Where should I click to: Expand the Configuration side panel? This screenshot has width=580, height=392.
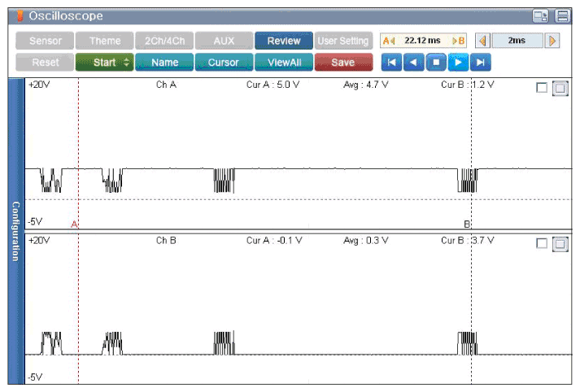[16, 231]
